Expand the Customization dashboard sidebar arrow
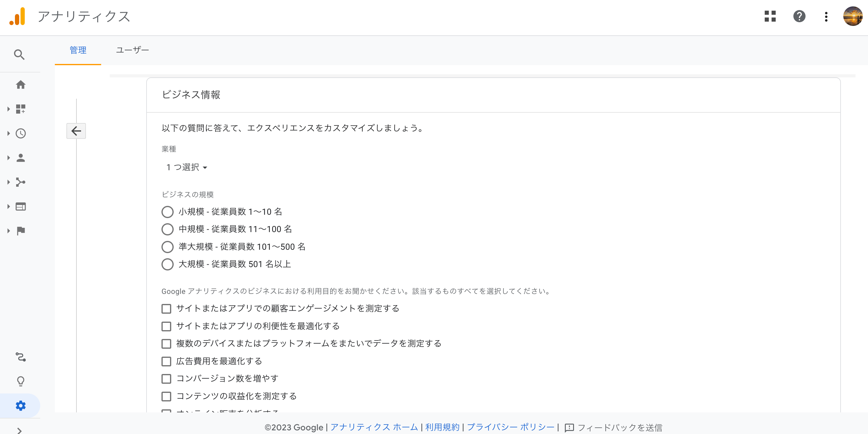Image resolution: width=868 pixels, height=434 pixels. tap(9, 109)
